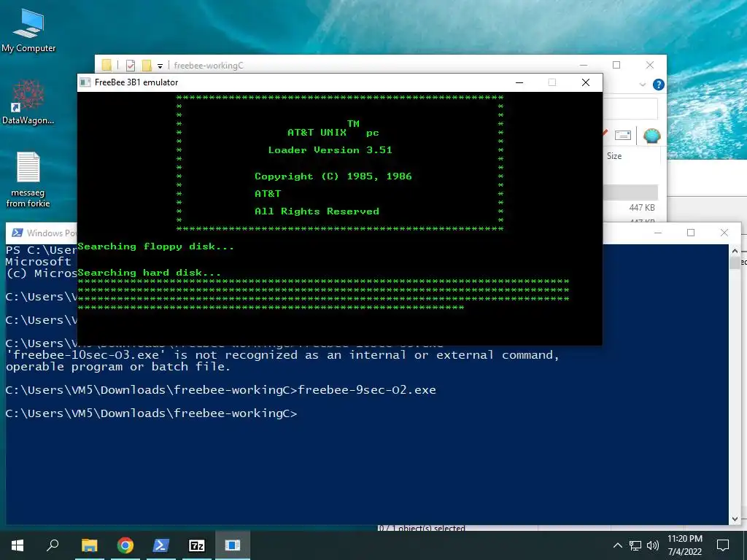Screen dimensions: 747x560
Task: Click the FreeBee 3B1 emulator title icon
Action: (85, 82)
